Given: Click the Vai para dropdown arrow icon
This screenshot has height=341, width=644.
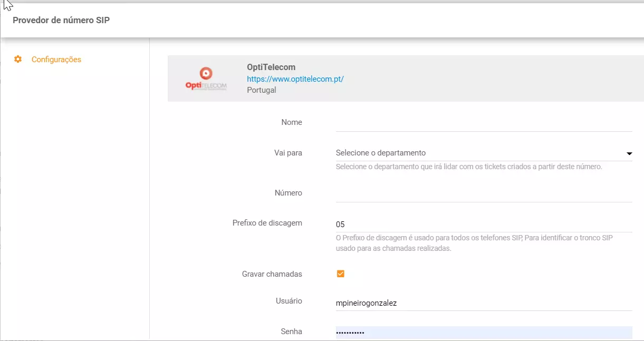Looking at the screenshot, I should [x=629, y=153].
